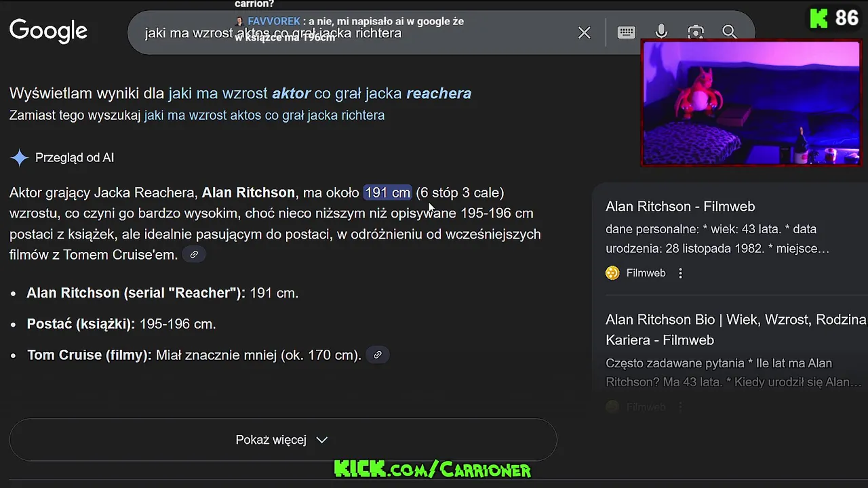Click bullet 'Tom Cruise (filmy)'
Screen dimensions: 868x488
click(x=194, y=354)
